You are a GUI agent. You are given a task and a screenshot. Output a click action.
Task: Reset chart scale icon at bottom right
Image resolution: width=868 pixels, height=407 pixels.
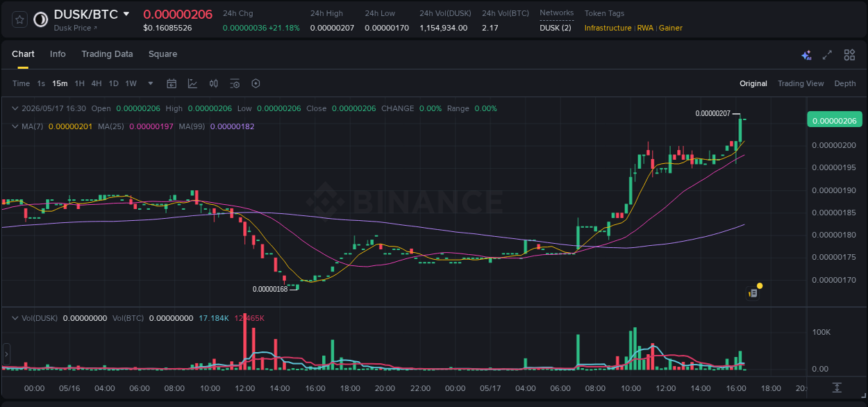click(x=837, y=387)
